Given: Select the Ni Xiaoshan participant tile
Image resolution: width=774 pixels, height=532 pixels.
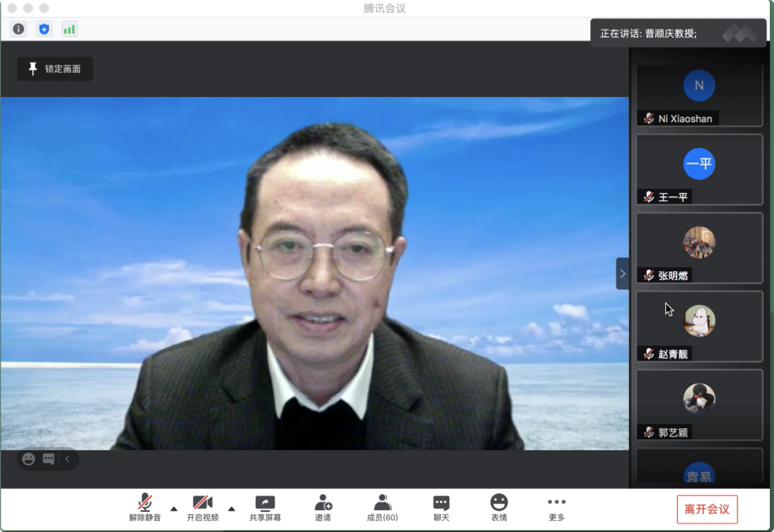Looking at the screenshot, I should [699, 95].
